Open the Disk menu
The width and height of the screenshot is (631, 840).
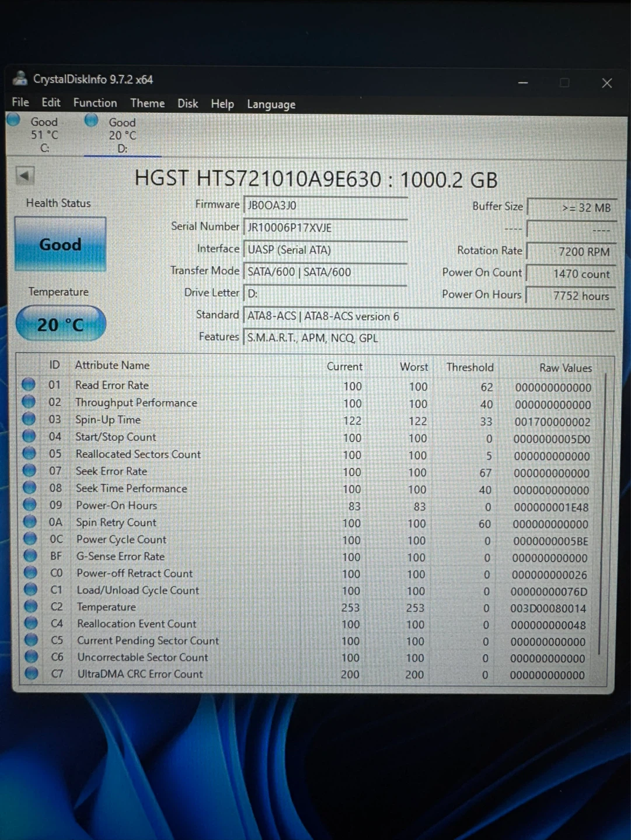click(x=188, y=103)
